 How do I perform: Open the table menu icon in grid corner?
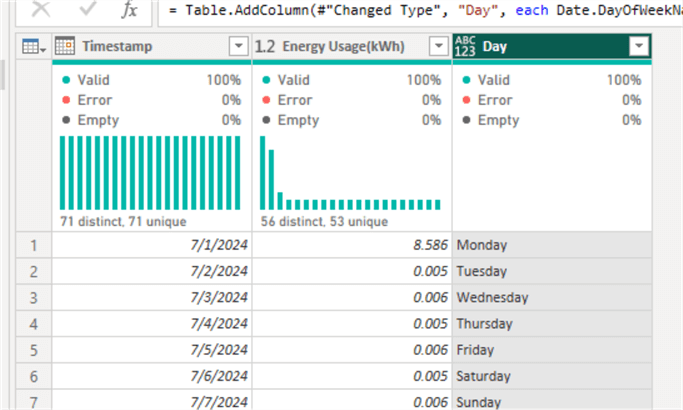point(32,47)
